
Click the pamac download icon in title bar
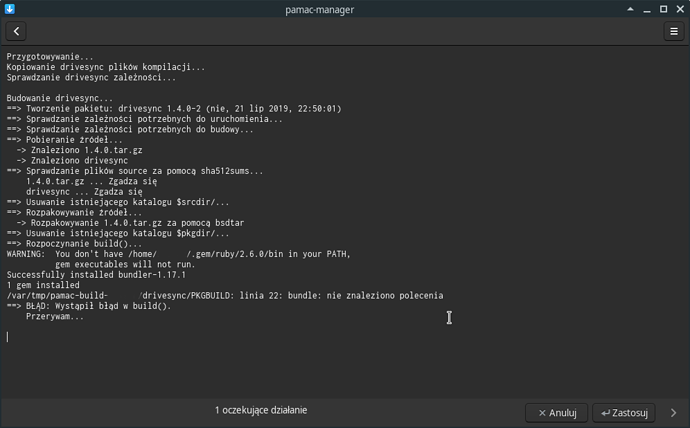[x=10, y=9]
